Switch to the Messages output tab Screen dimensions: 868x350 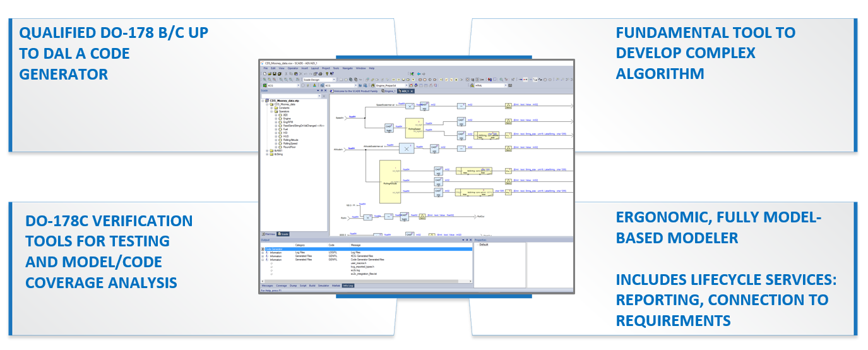pyautogui.click(x=267, y=286)
